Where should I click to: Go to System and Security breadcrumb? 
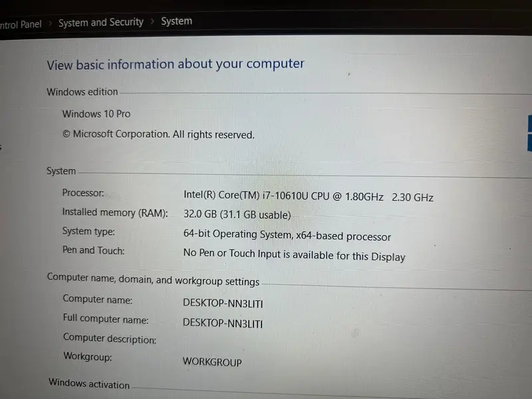[100, 23]
